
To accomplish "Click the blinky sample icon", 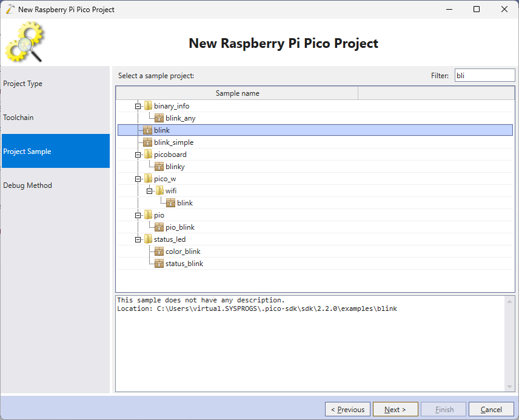I will click(159, 167).
